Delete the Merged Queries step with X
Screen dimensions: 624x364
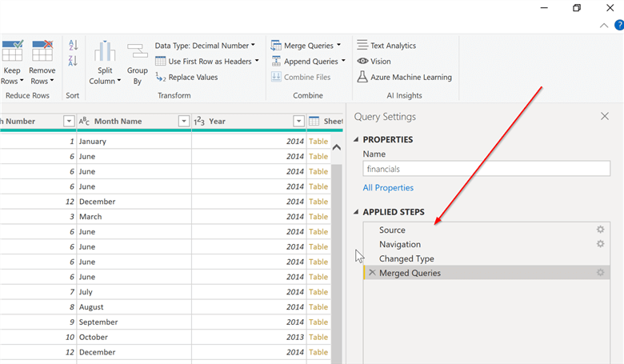372,273
